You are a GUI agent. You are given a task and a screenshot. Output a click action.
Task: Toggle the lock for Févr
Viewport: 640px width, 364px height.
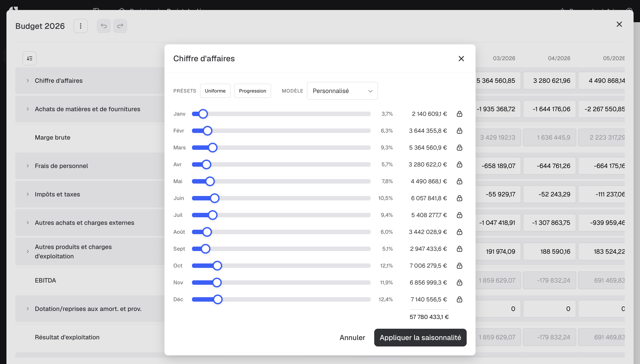pyautogui.click(x=459, y=131)
